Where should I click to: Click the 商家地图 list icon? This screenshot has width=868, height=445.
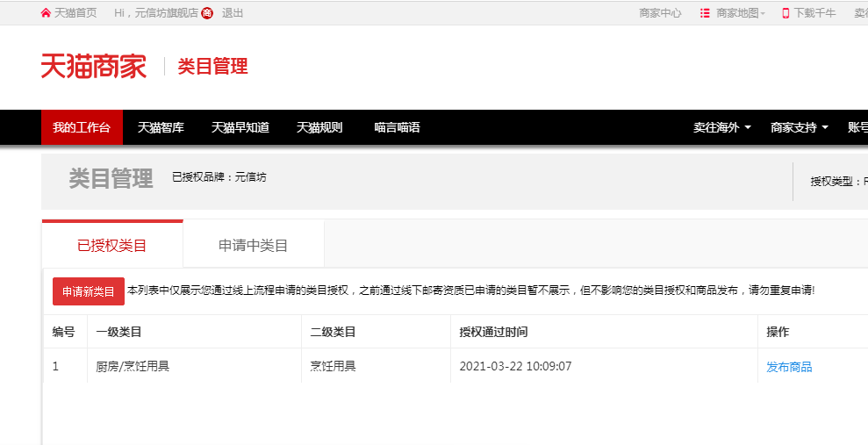(x=705, y=13)
